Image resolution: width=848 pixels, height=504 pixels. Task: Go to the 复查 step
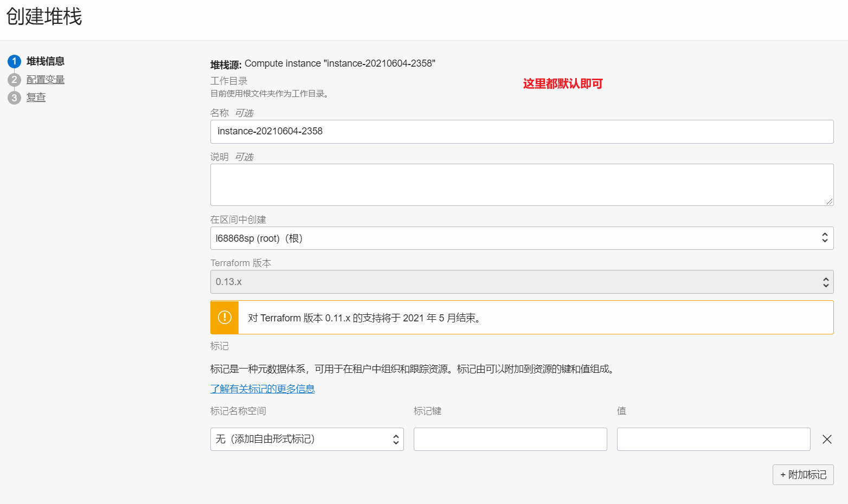click(36, 97)
